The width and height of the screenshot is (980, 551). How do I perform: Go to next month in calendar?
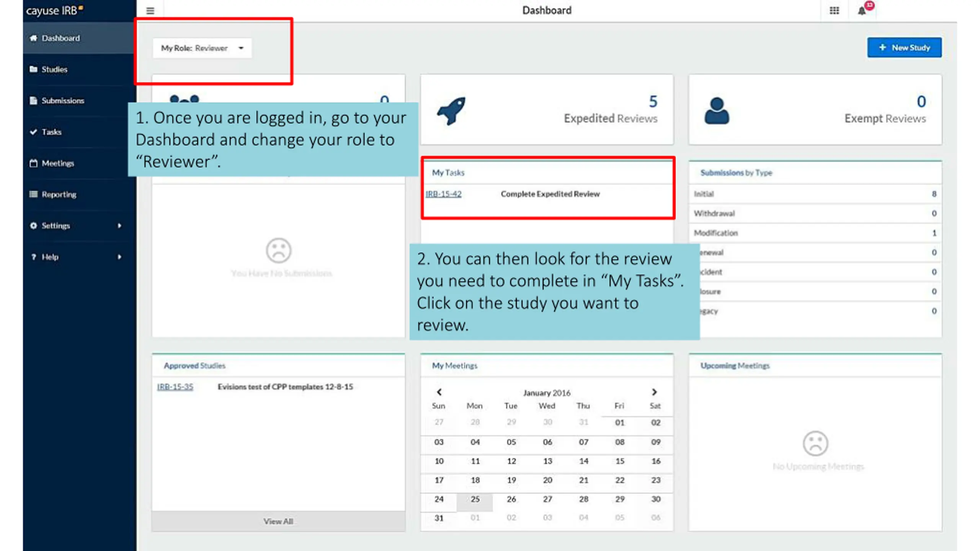[654, 392]
